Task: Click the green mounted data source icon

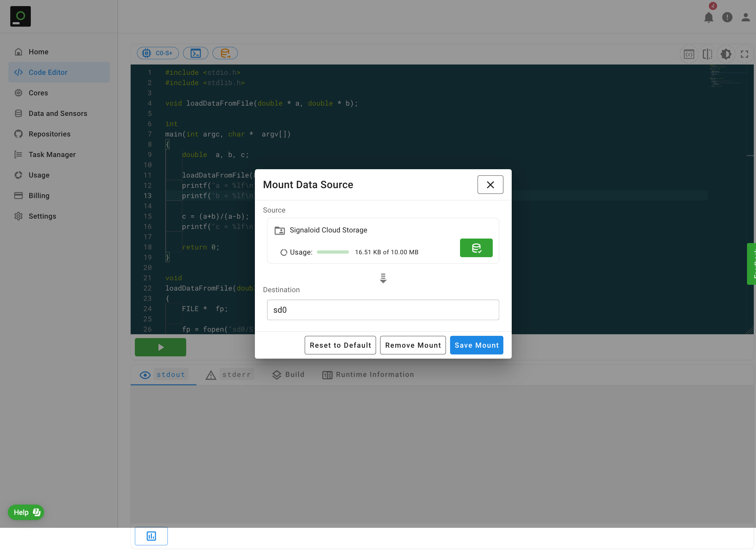Action: [476, 248]
